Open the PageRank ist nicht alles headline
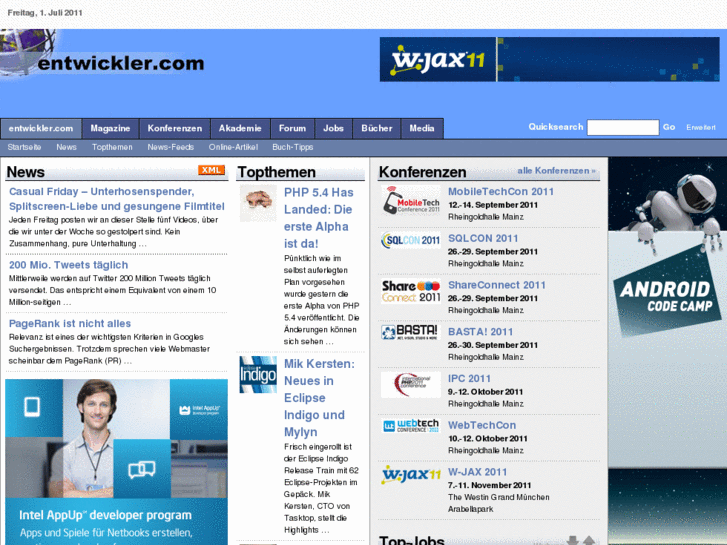Screen dimensions: 727x545 70,323
